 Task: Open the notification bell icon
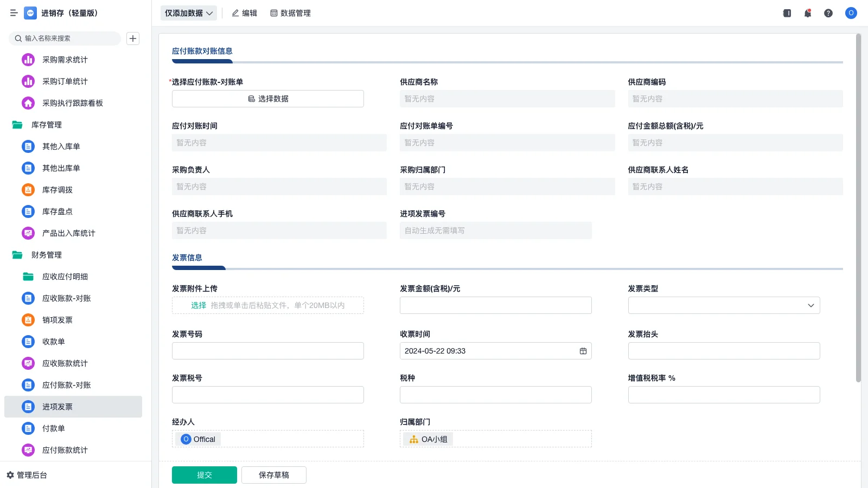tap(808, 13)
